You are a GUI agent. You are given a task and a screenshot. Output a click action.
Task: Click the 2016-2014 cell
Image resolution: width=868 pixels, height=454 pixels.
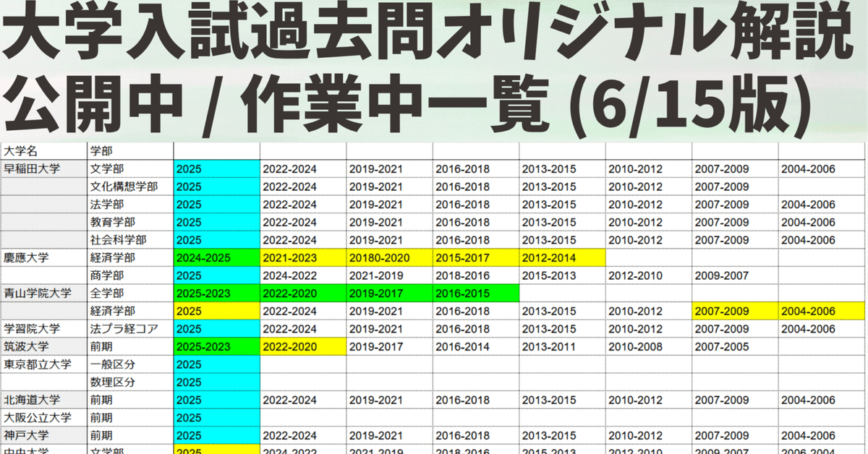tap(476, 346)
